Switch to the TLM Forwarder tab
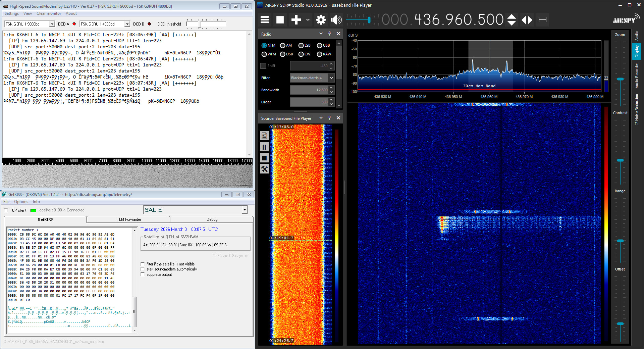Screen dimensions: 644x349 129,219
